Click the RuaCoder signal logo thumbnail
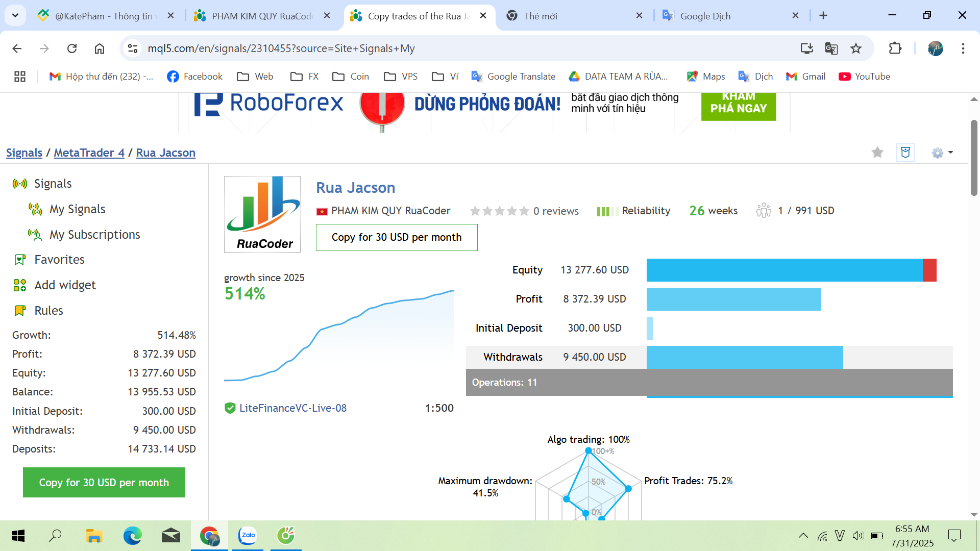The width and height of the screenshot is (980, 551). pos(262,214)
